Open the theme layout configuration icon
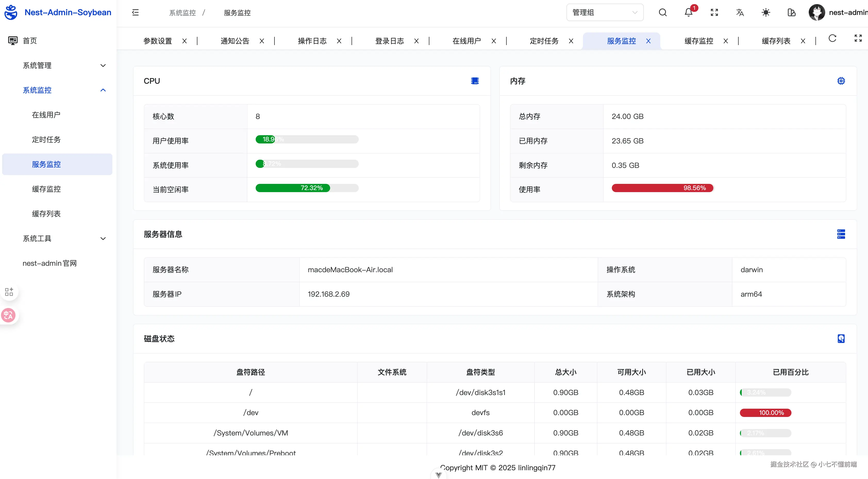The width and height of the screenshot is (868, 479). [791, 13]
